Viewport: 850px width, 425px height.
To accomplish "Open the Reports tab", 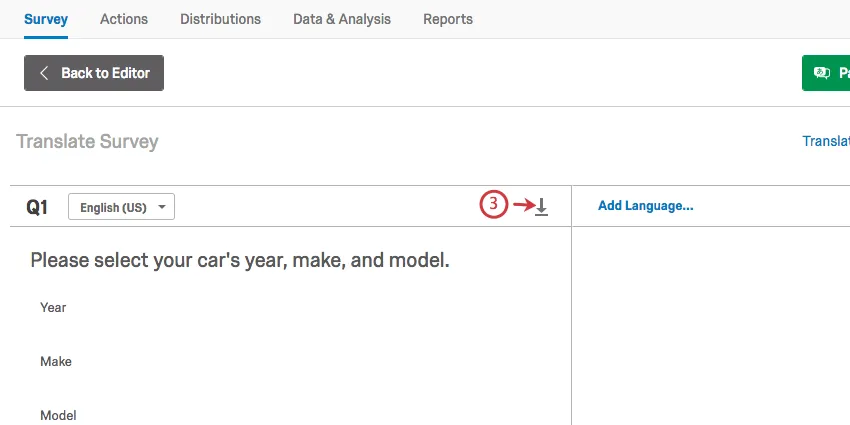I will point(448,19).
